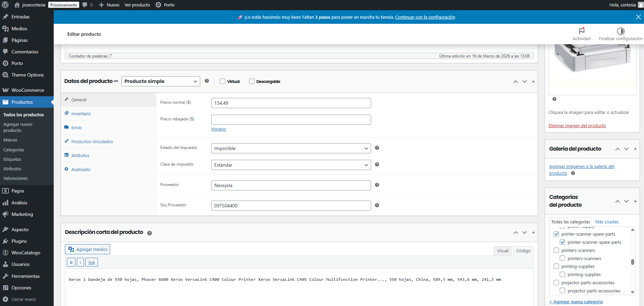Switch to the Más Usadas categories tab
This screenshot has height=306, width=644.
coord(607,222)
